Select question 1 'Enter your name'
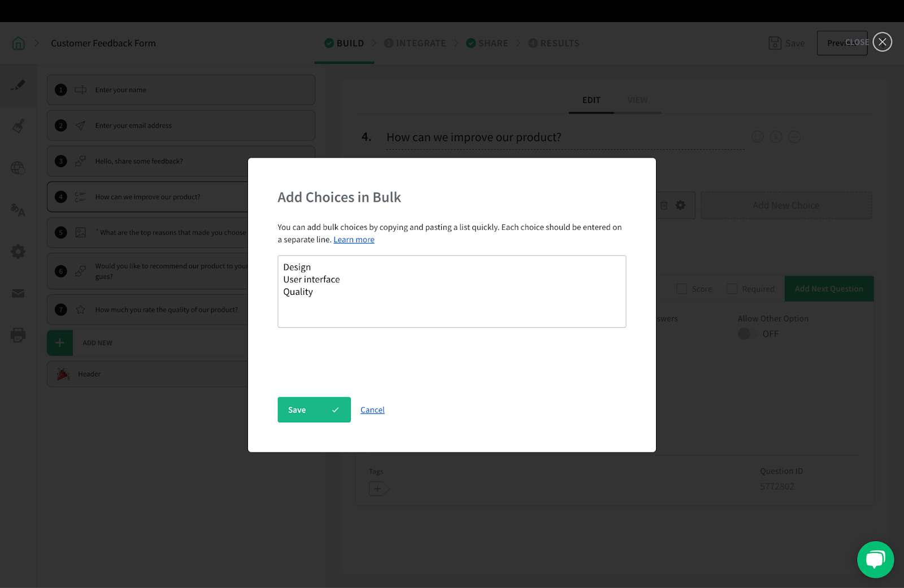This screenshot has height=588, width=904. [x=181, y=90]
